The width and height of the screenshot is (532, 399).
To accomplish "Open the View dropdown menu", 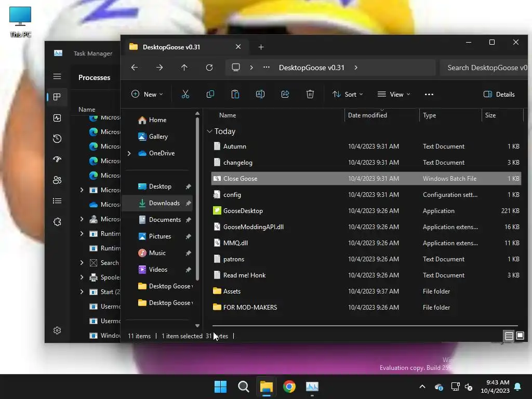I will [x=394, y=95].
